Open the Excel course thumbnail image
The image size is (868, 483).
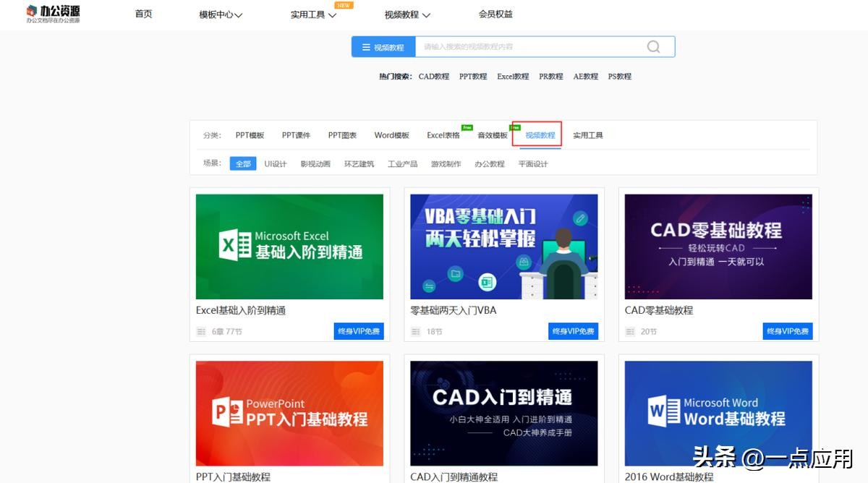click(289, 247)
